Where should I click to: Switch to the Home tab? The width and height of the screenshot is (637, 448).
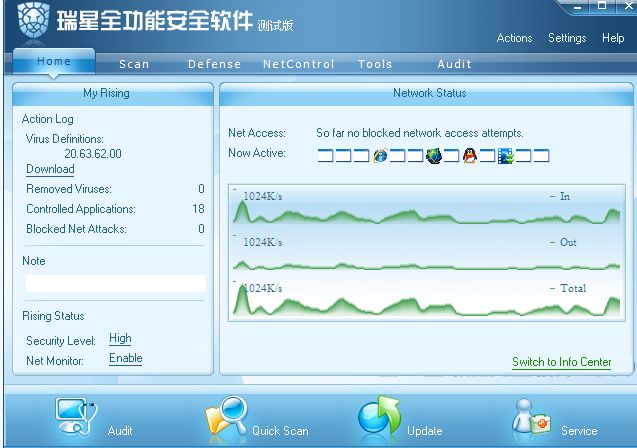[x=54, y=61]
